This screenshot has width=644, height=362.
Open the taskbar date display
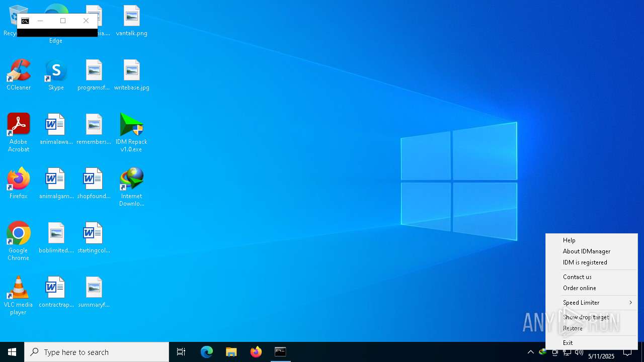[x=601, y=356]
